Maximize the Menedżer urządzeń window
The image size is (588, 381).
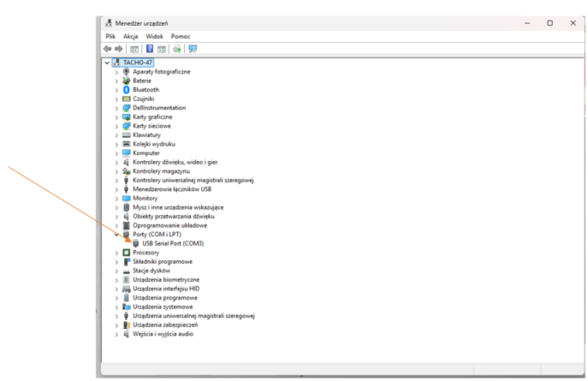click(549, 23)
